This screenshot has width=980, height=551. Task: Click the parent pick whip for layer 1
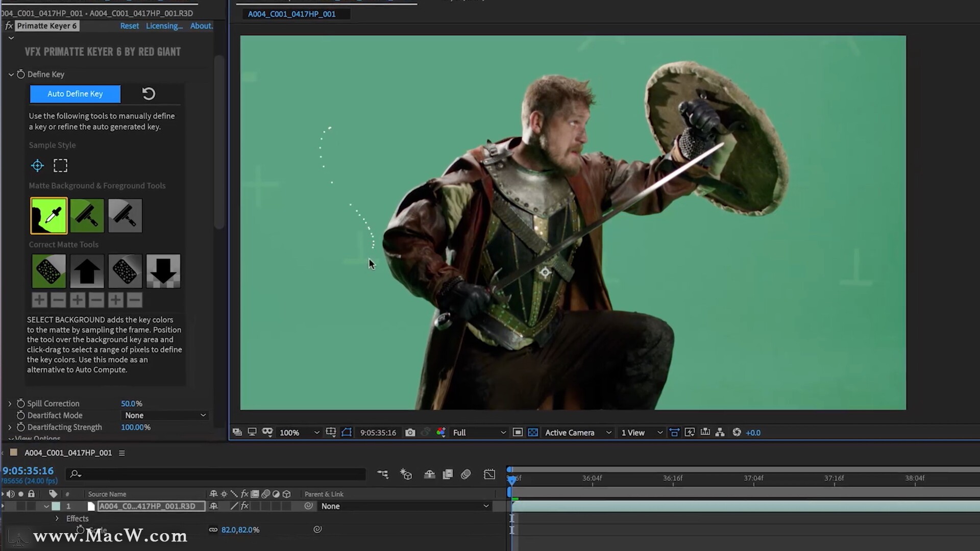click(x=308, y=506)
